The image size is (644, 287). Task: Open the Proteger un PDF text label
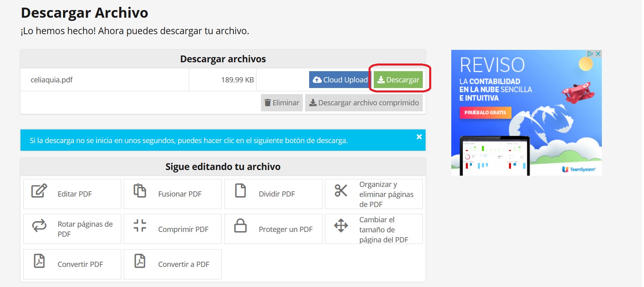click(x=285, y=229)
